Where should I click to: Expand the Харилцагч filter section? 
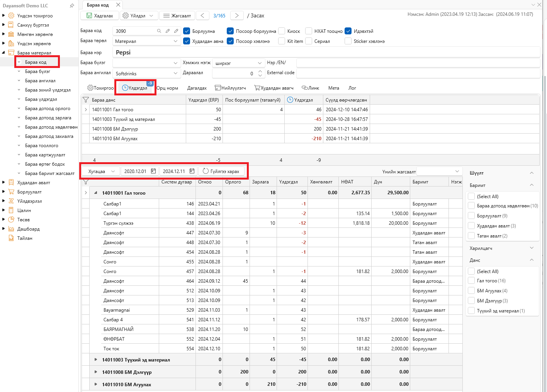532,248
